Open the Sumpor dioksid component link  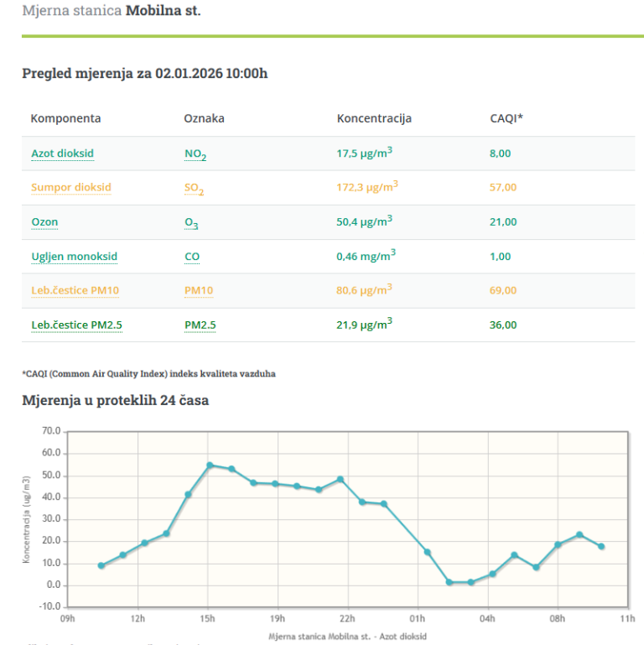tap(70, 188)
